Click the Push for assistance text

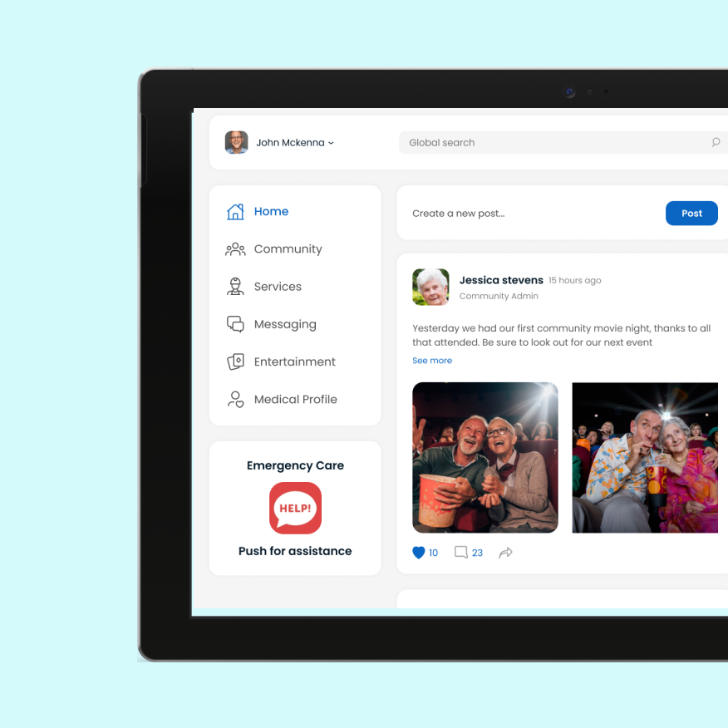tap(295, 551)
